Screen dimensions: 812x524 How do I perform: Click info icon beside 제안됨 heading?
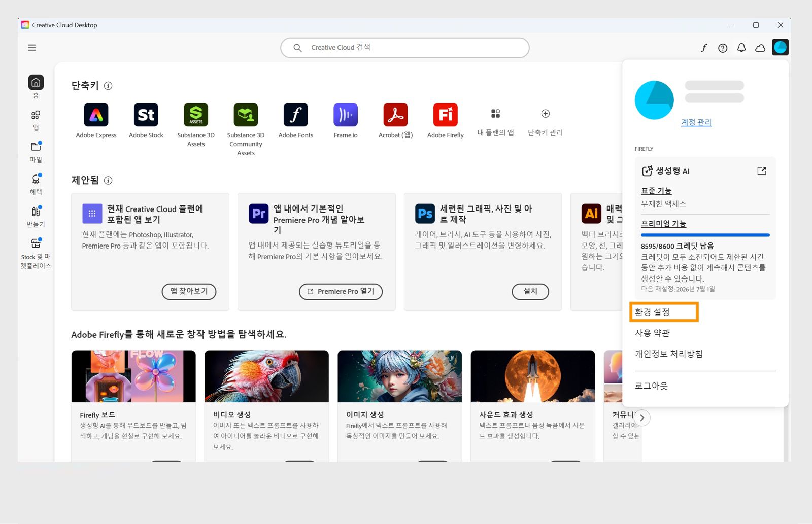[x=108, y=180]
